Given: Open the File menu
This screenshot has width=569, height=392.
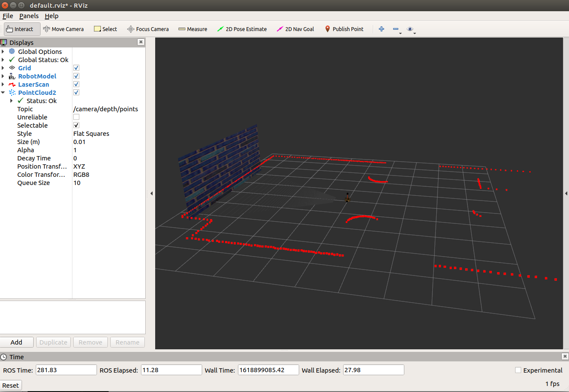Looking at the screenshot, I should (8, 16).
